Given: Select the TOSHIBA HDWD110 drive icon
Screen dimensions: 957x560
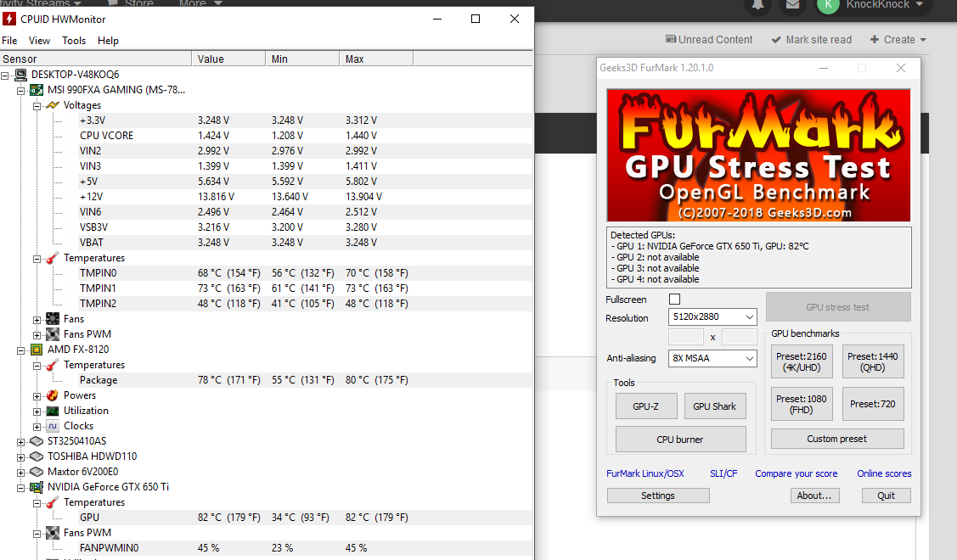Looking at the screenshot, I should [x=37, y=456].
